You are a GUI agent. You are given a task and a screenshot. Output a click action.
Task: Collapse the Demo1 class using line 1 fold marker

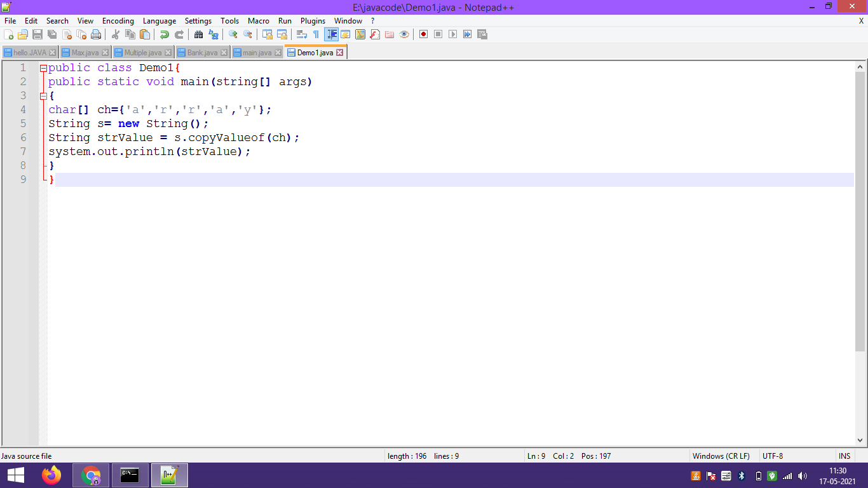(42, 67)
